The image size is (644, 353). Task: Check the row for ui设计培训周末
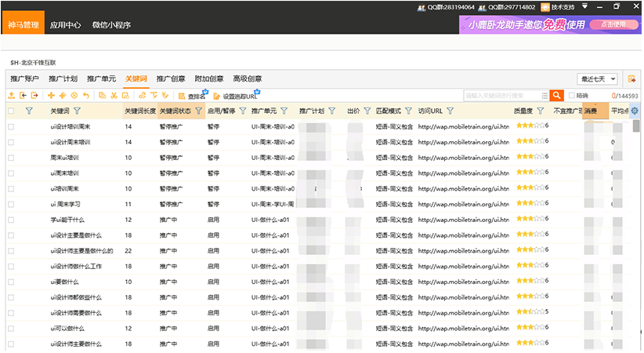(11, 126)
